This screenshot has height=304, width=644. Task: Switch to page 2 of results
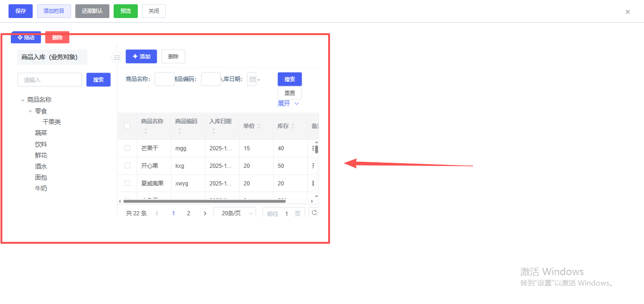pos(188,213)
